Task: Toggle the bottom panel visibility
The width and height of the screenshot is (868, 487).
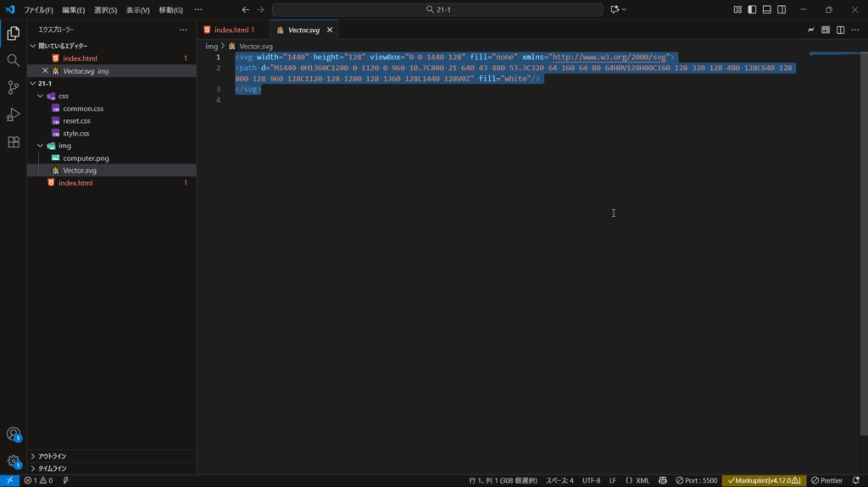Action: coord(766,9)
